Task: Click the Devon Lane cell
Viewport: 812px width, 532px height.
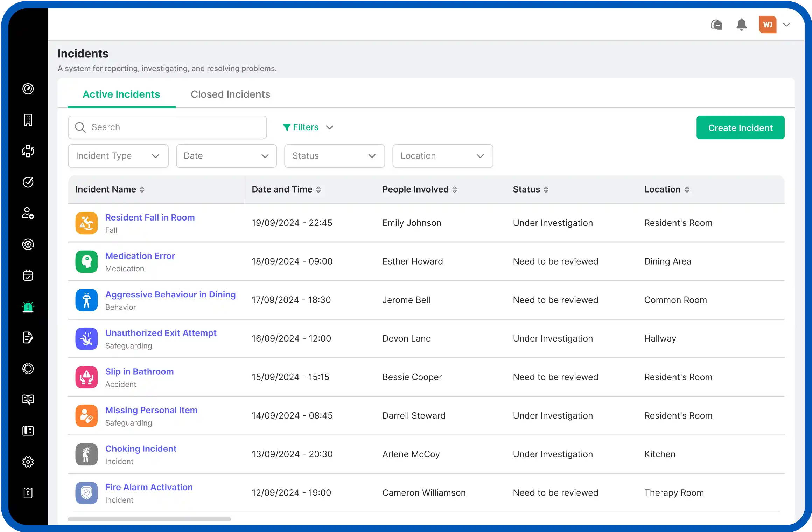Action: (406, 338)
